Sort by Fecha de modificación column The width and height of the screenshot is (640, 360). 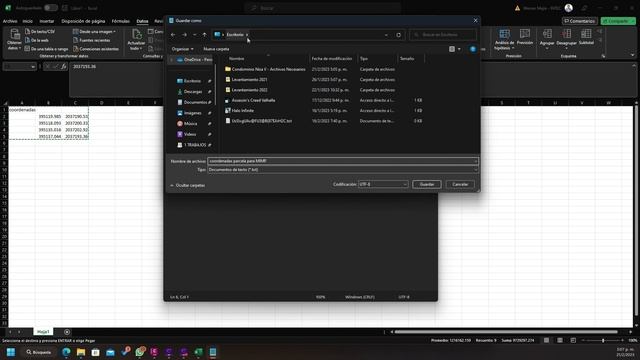(x=332, y=59)
